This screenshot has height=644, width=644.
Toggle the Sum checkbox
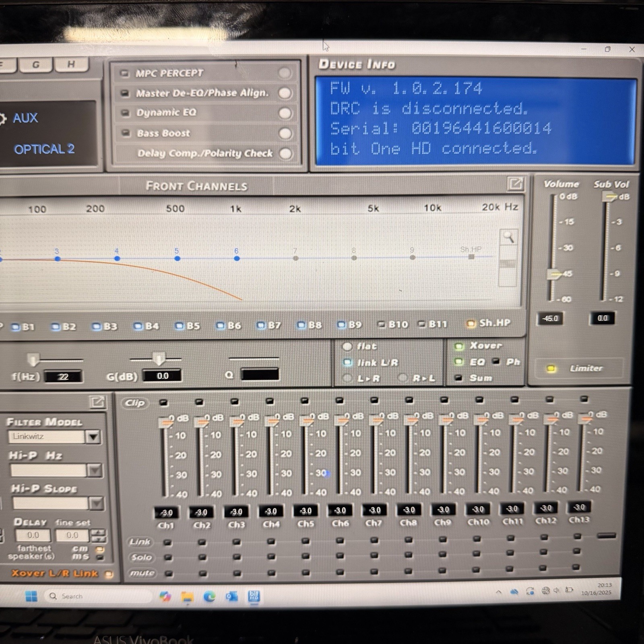458,378
